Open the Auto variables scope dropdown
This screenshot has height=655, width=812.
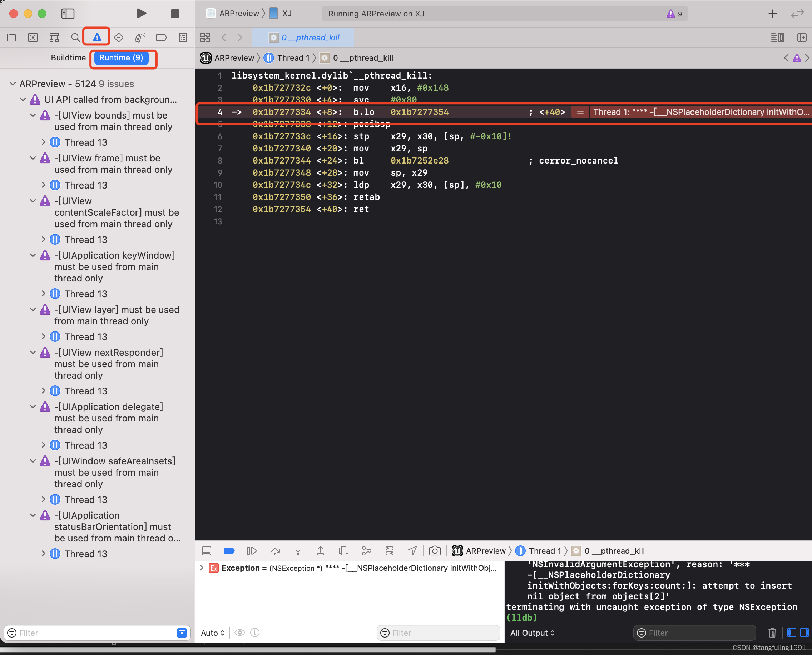213,633
